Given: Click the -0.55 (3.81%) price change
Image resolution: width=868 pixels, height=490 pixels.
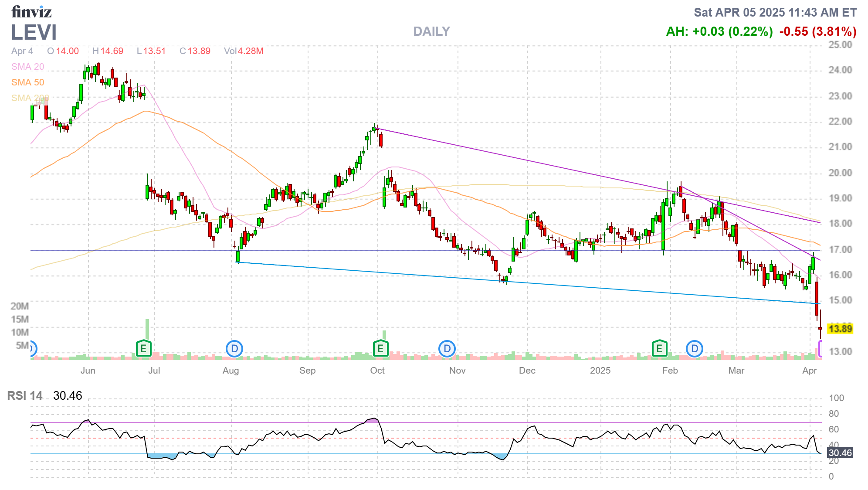Looking at the screenshot, I should tap(818, 31).
